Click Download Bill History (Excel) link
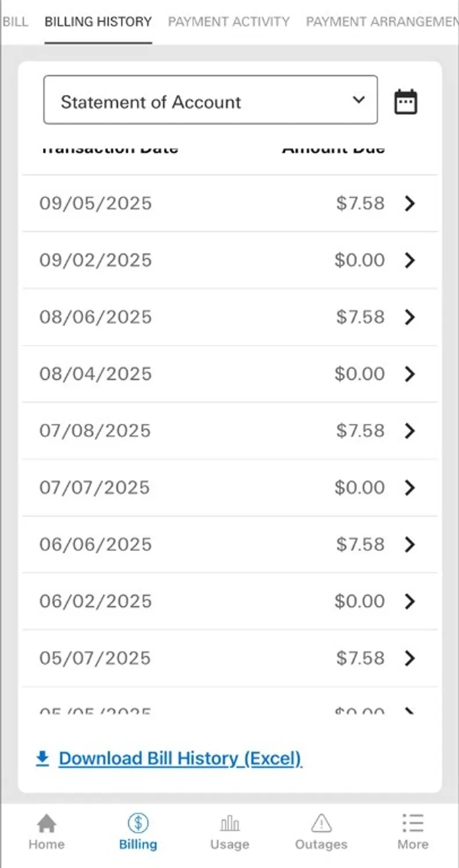The height and width of the screenshot is (868, 459). (180, 758)
